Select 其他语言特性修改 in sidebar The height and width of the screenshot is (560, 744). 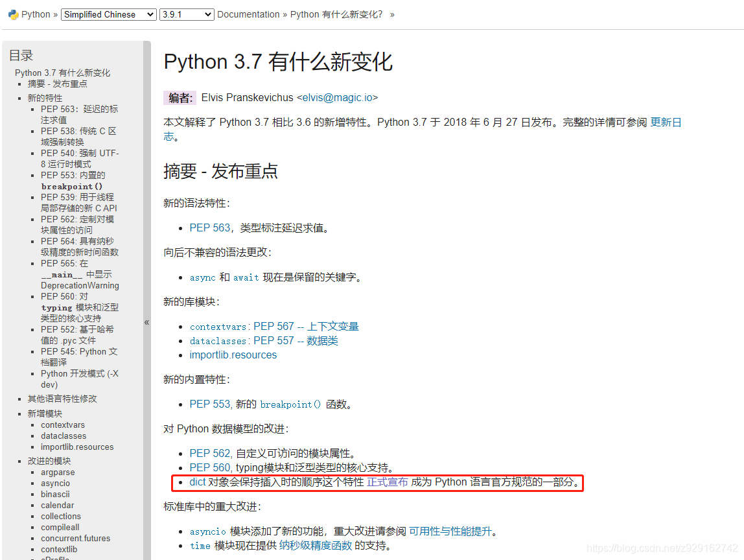coord(62,399)
